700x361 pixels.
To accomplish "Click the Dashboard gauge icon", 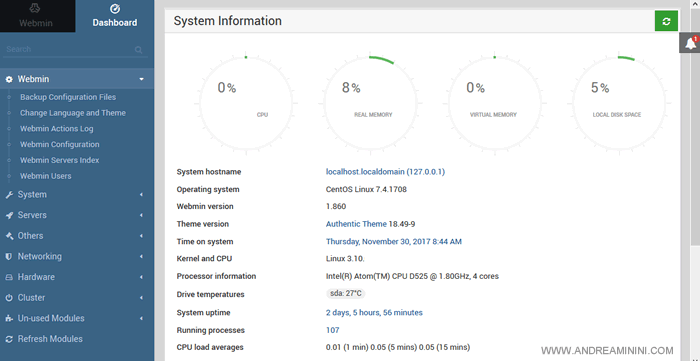I will (115, 9).
